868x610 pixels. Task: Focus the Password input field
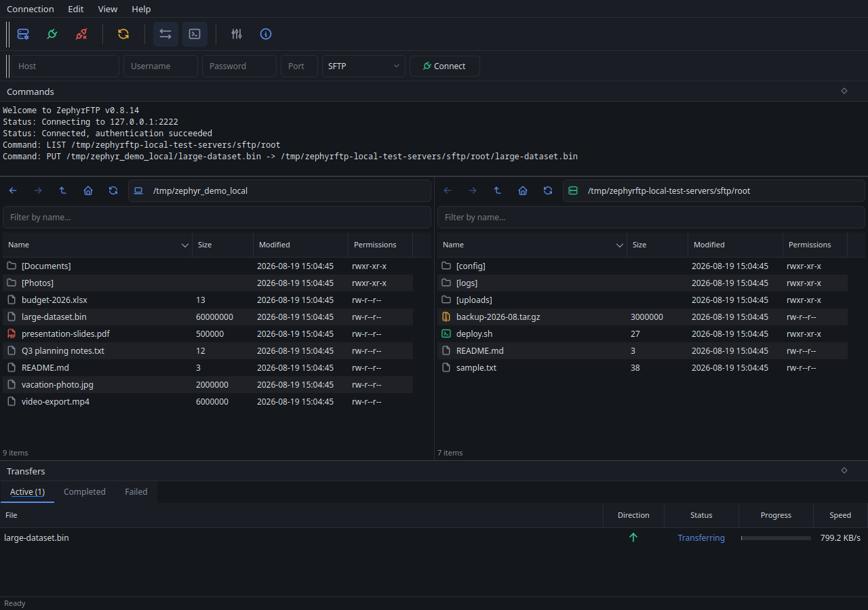[x=239, y=66]
